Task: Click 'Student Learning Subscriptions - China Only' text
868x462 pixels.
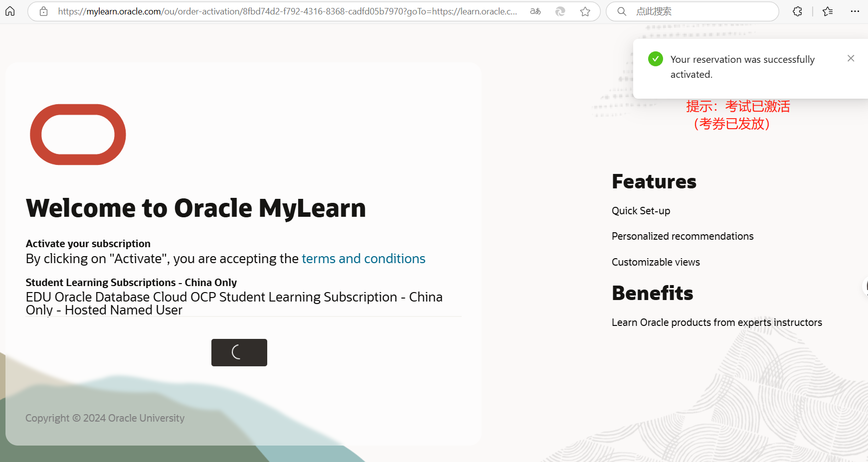Action: (131, 283)
